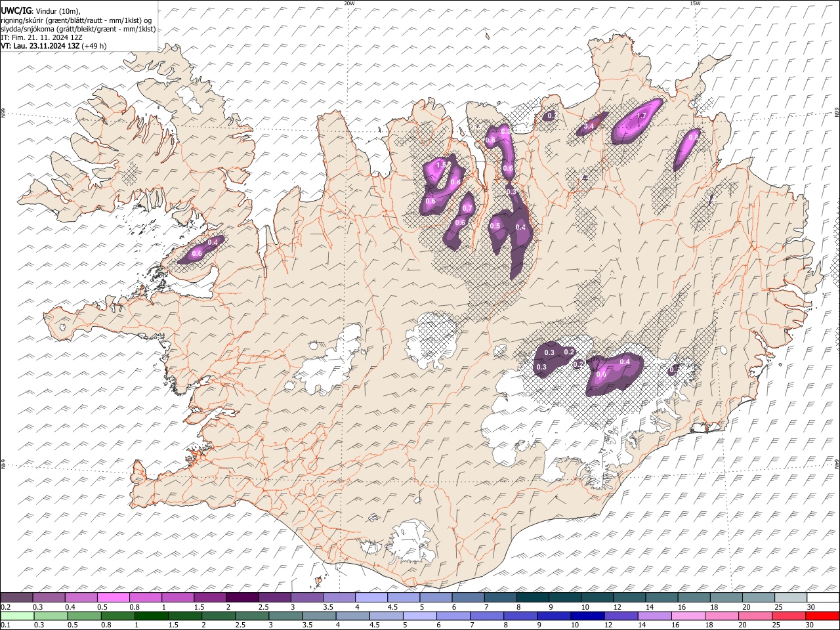This screenshot has width=840, height=630.
Task: Click the medium green 0.8 swatch in lower legend
Action: point(117,616)
